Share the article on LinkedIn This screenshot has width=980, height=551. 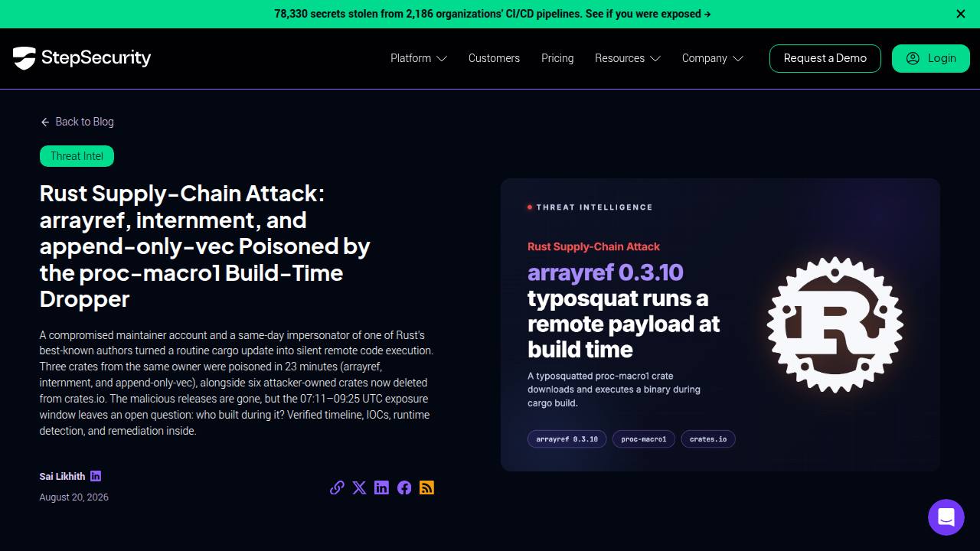381,487
